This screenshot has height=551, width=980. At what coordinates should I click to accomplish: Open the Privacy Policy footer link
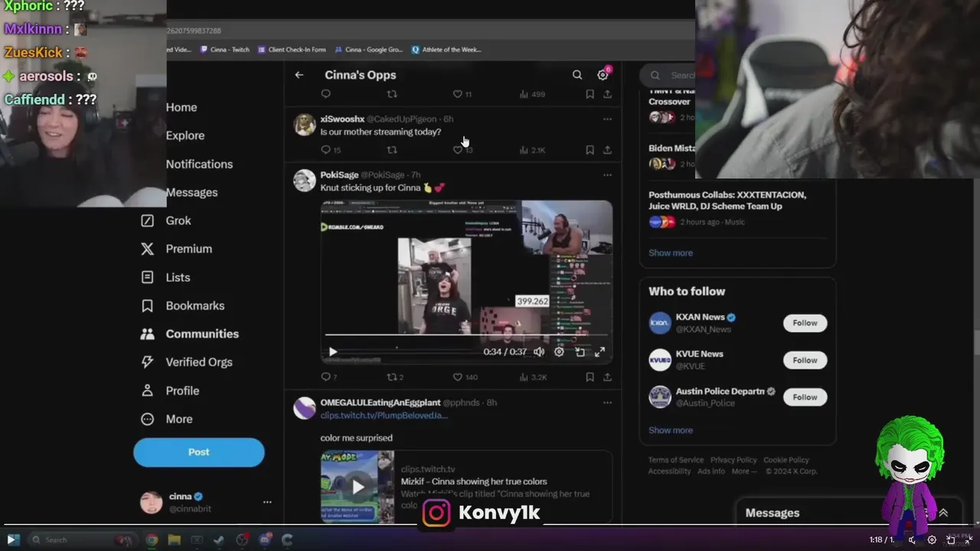[733, 460]
